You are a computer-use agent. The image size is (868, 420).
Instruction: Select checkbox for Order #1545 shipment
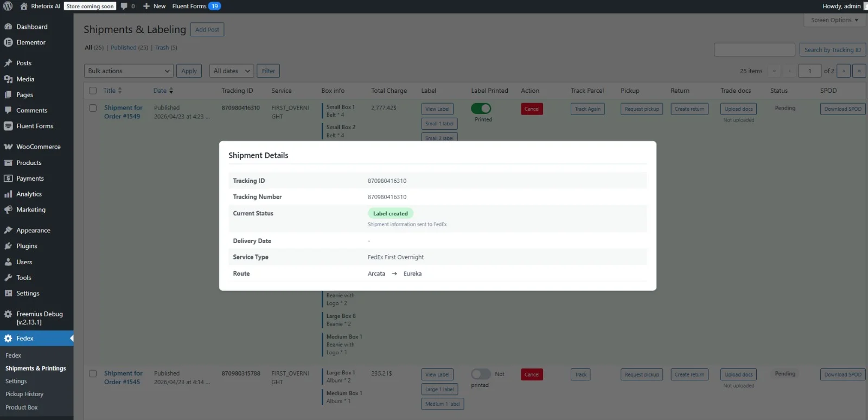[x=93, y=373]
